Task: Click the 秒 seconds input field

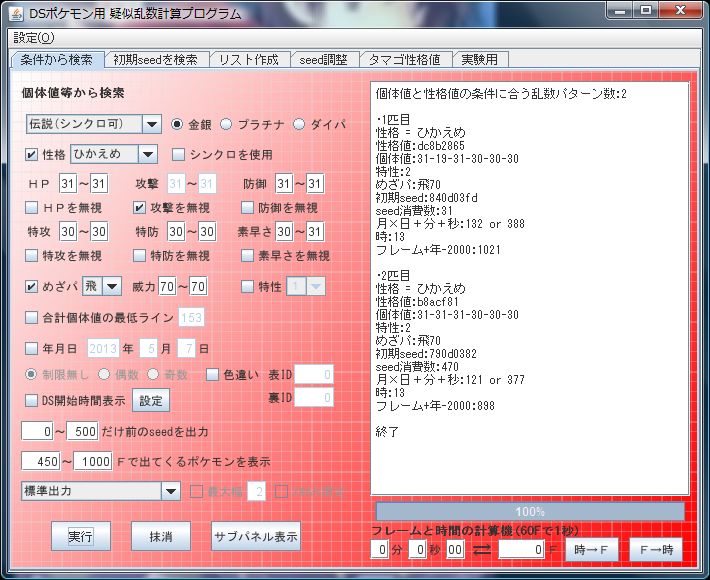Action: tap(417, 550)
